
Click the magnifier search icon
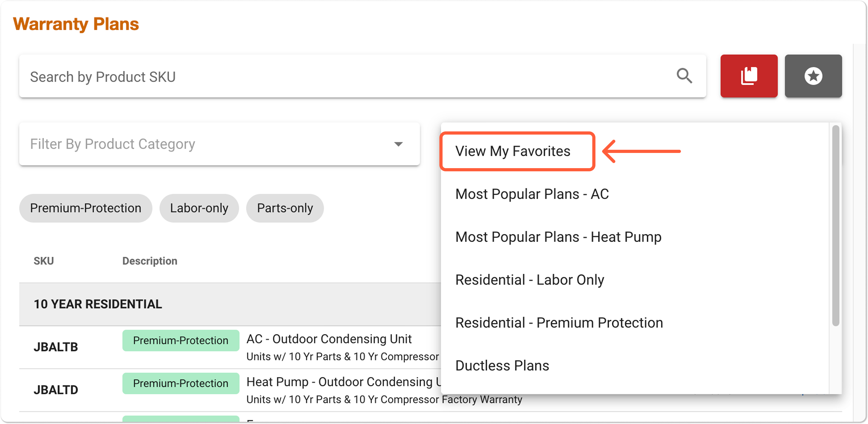pyautogui.click(x=684, y=76)
